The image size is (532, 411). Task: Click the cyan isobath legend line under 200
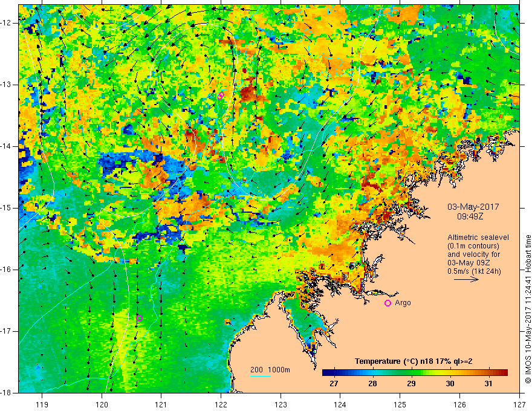[x=260, y=376]
